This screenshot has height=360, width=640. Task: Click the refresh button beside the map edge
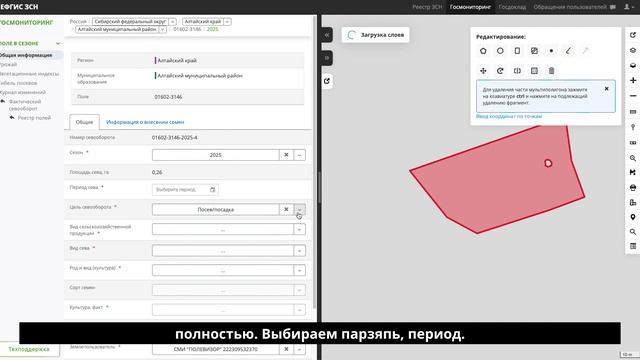tap(327, 81)
